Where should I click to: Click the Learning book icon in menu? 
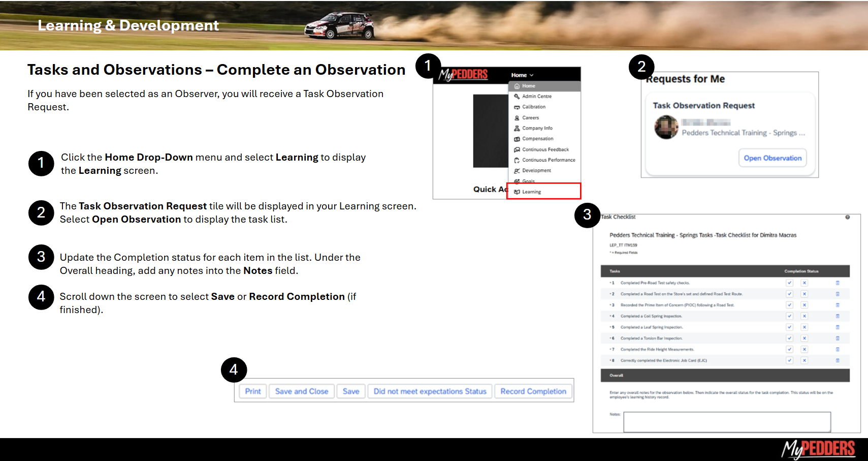(517, 192)
